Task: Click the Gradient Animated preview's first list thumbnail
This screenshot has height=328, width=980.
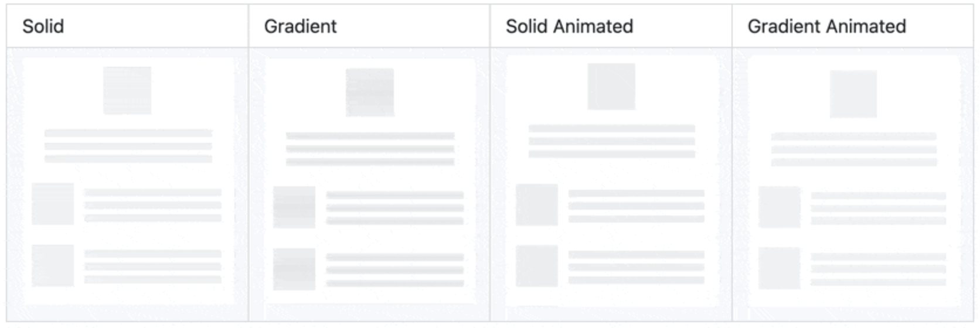Action: (x=780, y=207)
